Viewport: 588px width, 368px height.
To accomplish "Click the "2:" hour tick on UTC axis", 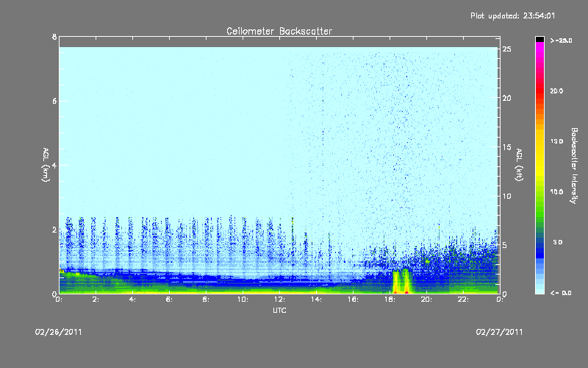I will pos(96,300).
